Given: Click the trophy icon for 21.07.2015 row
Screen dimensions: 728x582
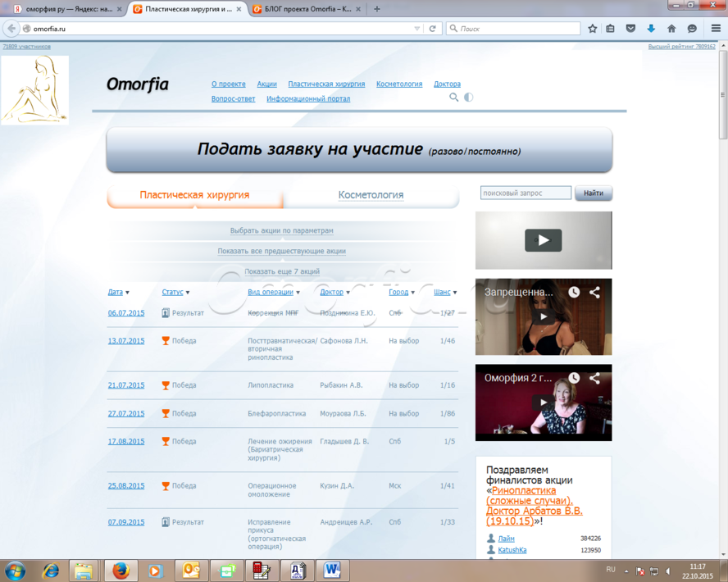Looking at the screenshot, I should [166, 385].
